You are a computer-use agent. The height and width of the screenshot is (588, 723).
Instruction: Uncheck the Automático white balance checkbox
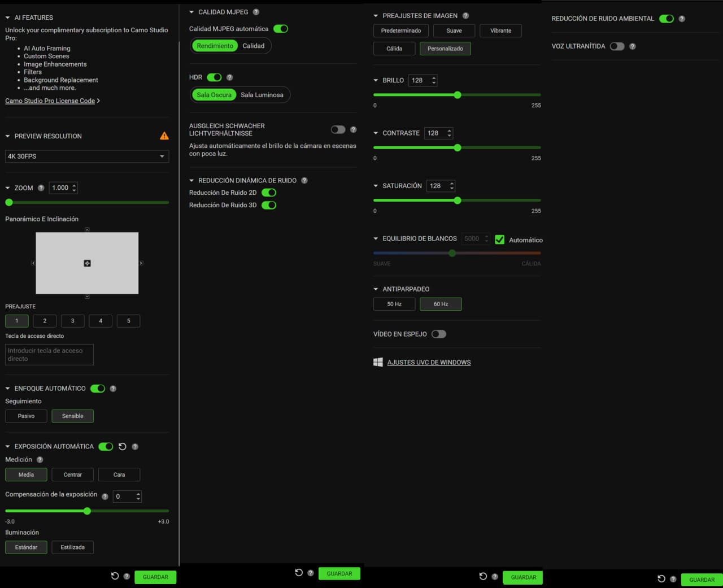499,239
